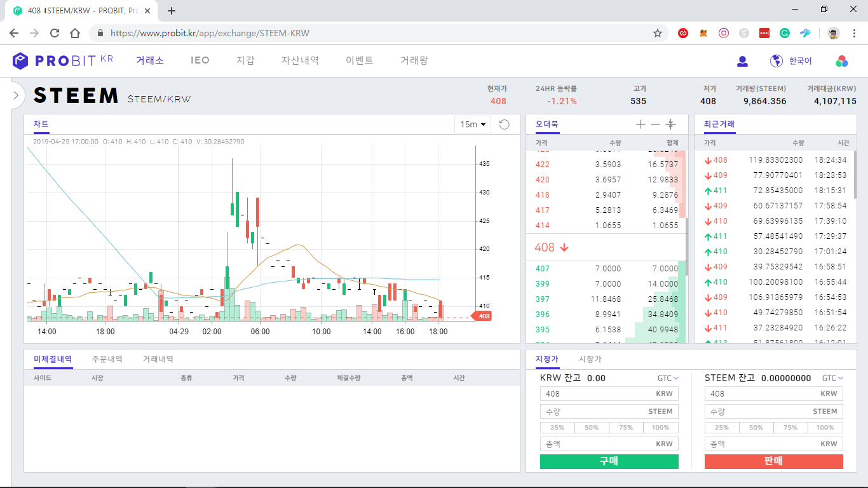Choose 50% in the buy form
Image resolution: width=868 pixels, height=488 pixels.
[592, 428]
